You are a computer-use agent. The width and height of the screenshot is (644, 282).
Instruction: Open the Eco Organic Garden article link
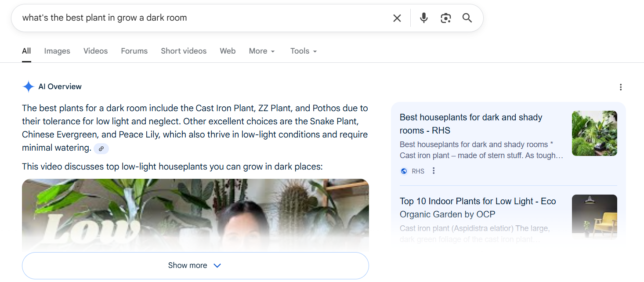pos(478,207)
